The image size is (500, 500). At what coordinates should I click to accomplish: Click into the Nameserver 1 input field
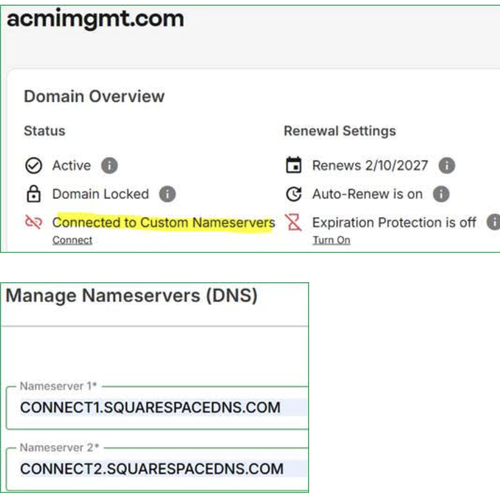(x=158, y=408)
